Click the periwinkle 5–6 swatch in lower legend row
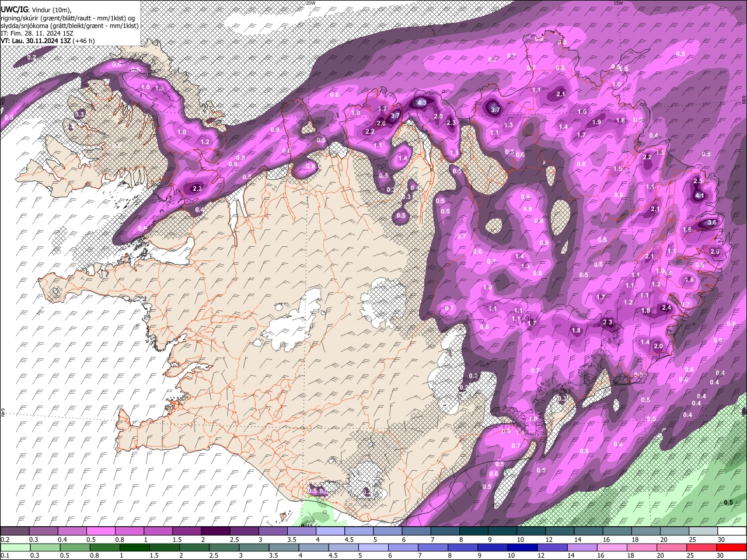Screen dimensions: 747x560 372,548
